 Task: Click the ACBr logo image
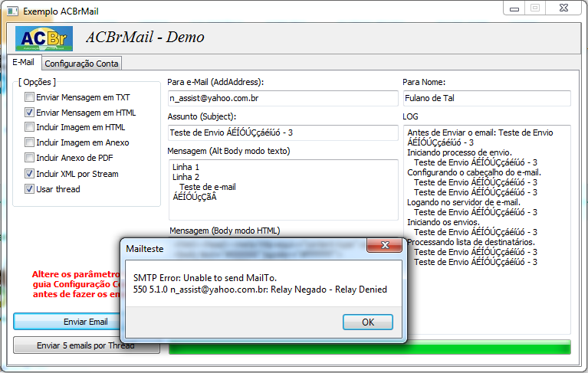pyautogui.click(x=44, y=38)
